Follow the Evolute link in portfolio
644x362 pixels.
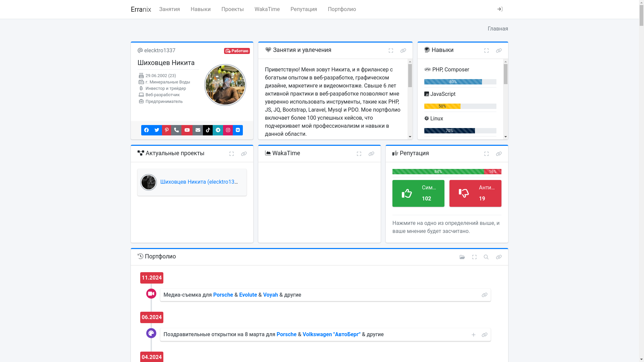point(248,295)
